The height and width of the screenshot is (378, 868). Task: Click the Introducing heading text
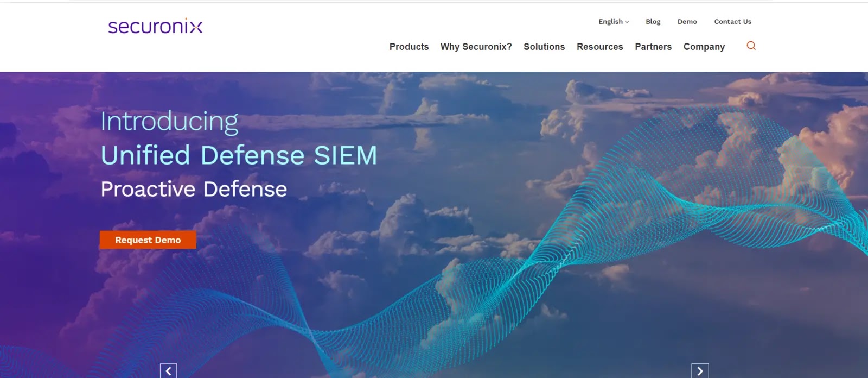click(169, 122)
